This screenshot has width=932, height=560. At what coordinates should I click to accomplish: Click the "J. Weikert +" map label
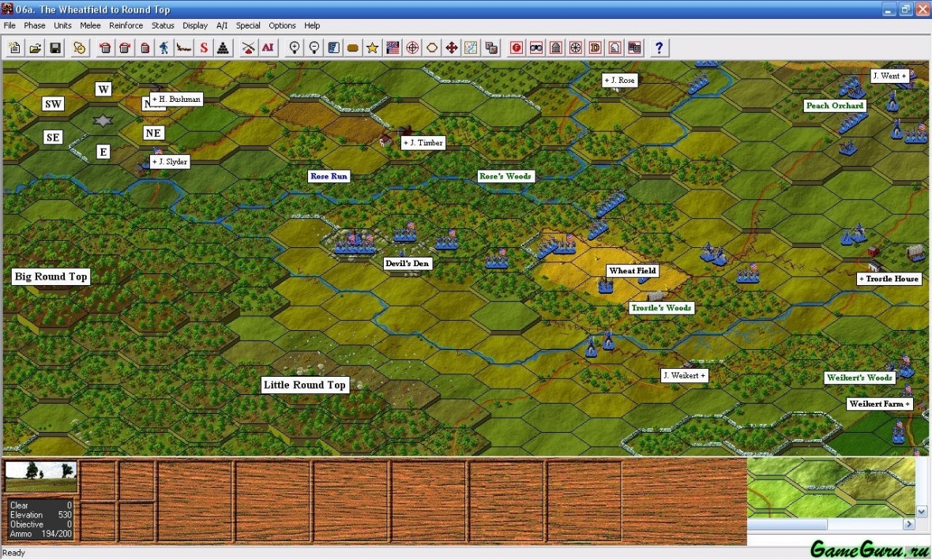[684, 376]
